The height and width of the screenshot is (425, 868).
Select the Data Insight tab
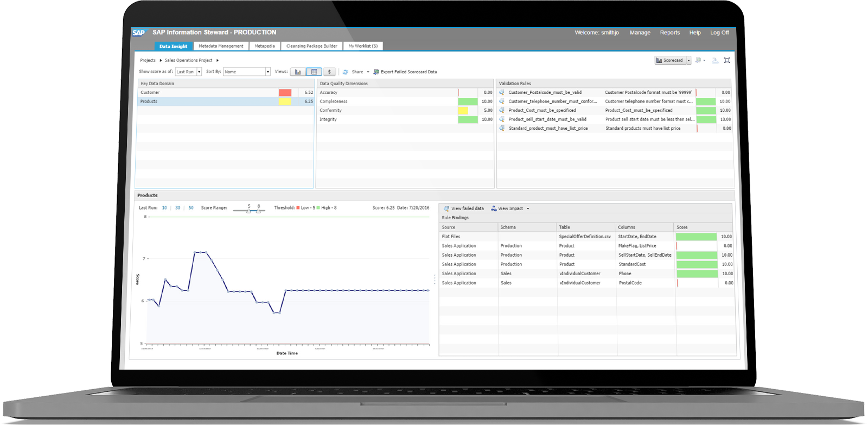173,46
